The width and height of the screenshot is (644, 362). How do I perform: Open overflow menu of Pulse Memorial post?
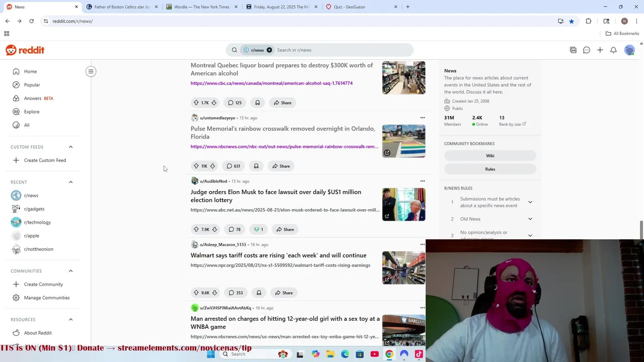(x=423, y=118)
